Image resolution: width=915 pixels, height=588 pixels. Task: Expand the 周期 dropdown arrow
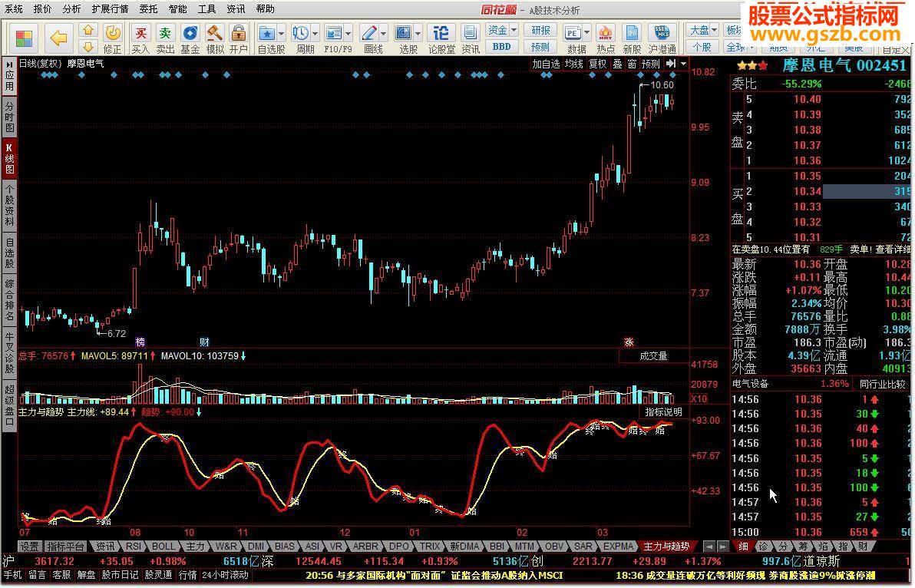coord(315,33)
